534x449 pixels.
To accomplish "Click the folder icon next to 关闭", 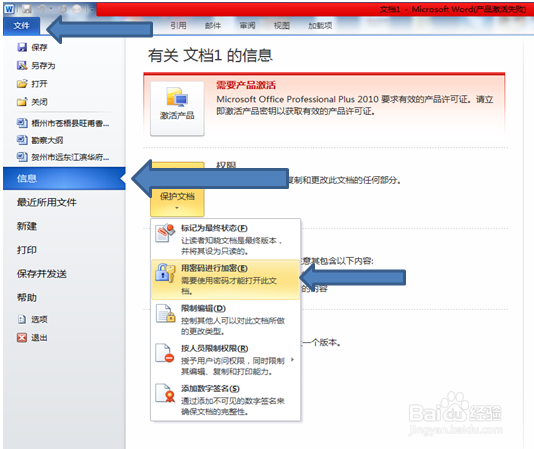I will coord(22,102).
